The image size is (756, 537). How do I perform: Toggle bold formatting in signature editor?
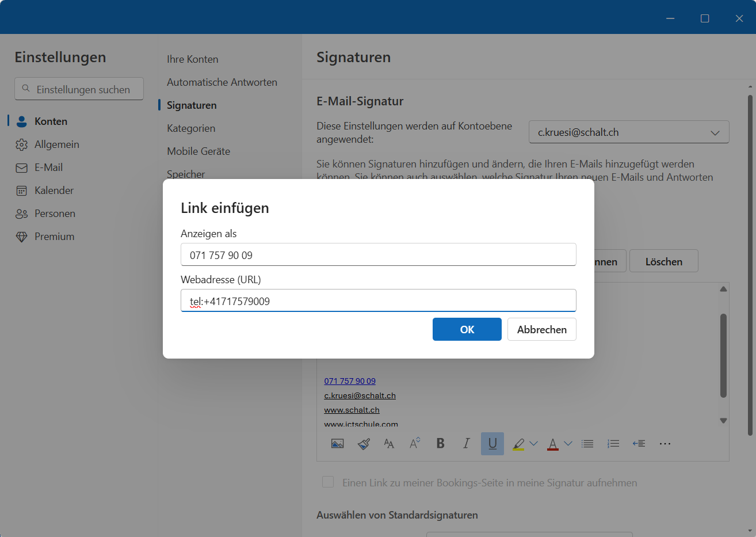[440, 443]
